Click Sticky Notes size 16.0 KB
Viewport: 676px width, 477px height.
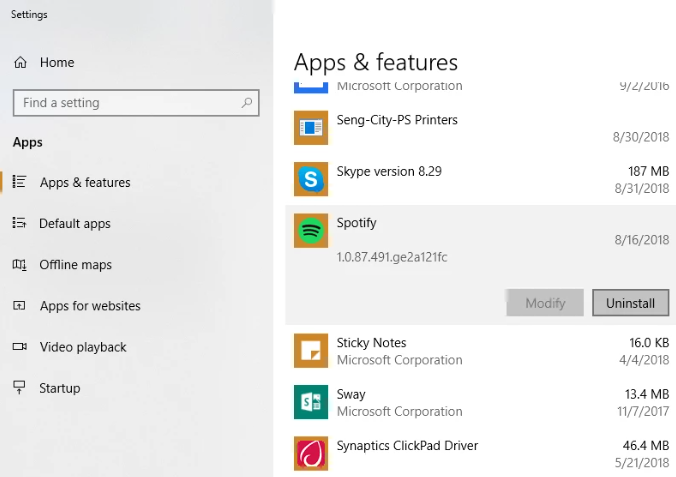coord(649,342)
